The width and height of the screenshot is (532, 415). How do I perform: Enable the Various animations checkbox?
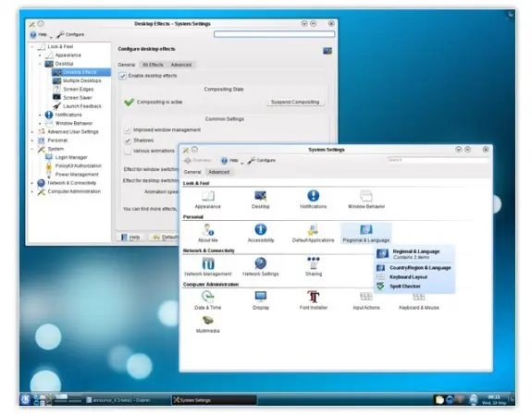[x=128, y=152]
